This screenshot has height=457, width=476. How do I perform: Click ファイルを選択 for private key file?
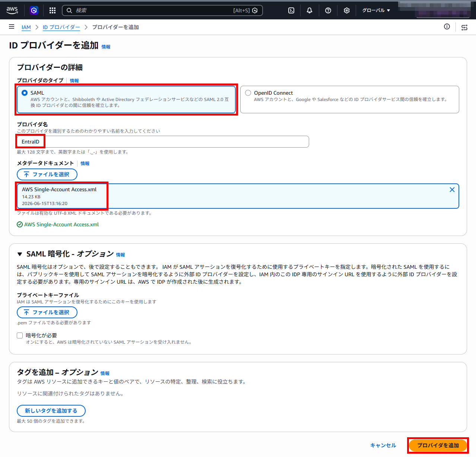click(47, 312)
